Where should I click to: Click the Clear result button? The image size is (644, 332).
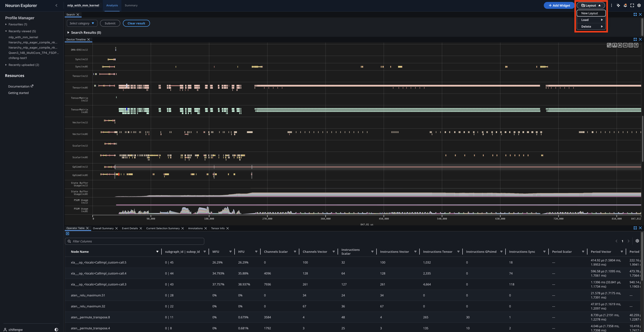click(136, 23)
